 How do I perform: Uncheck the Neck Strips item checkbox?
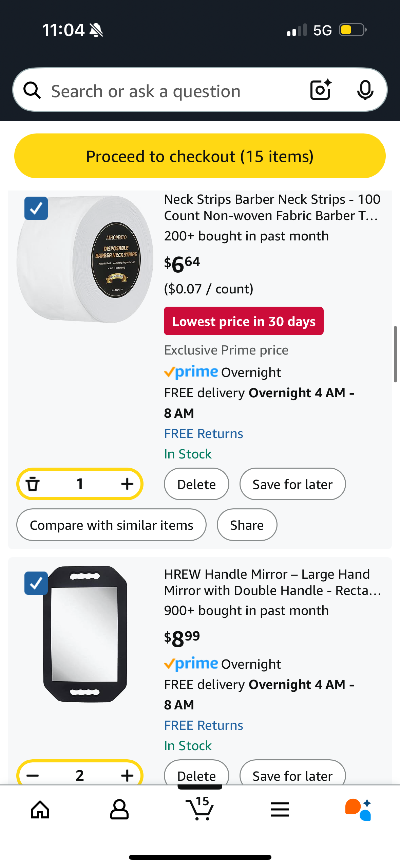pyautogui.click(x=36, y=209)
